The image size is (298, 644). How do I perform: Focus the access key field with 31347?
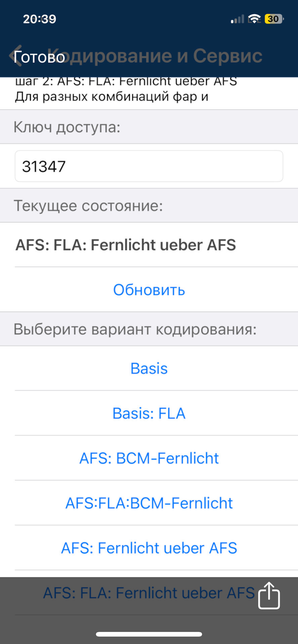point(149,166)
